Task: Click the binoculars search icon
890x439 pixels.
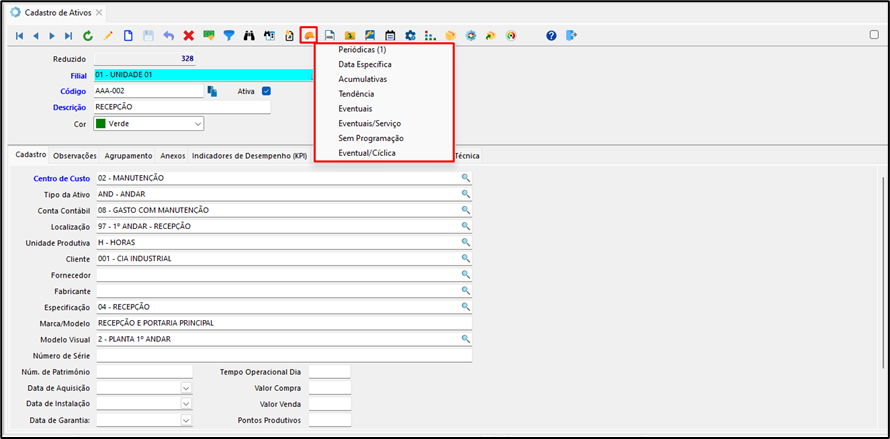Action: [x=249, y=35]
